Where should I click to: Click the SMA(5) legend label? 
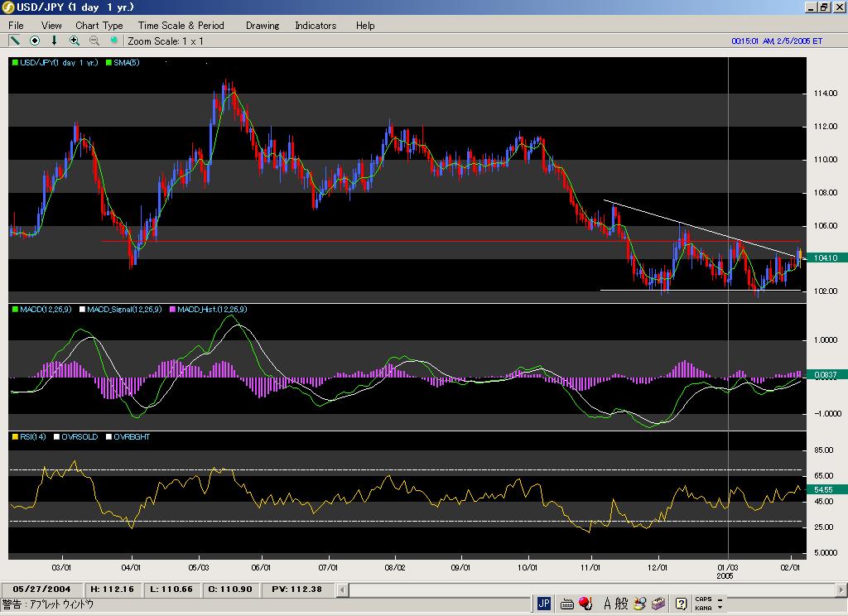127,63
